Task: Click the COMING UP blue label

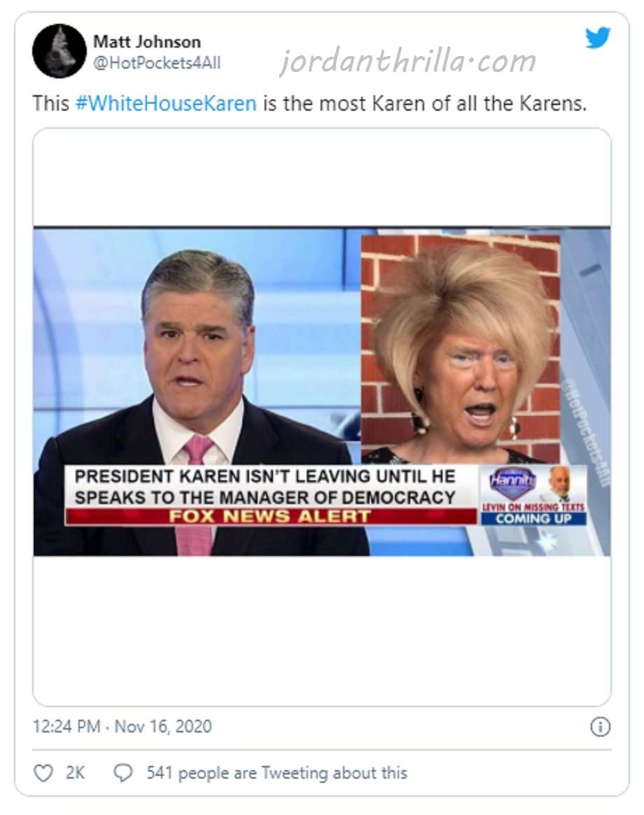Action: point(534,519)
